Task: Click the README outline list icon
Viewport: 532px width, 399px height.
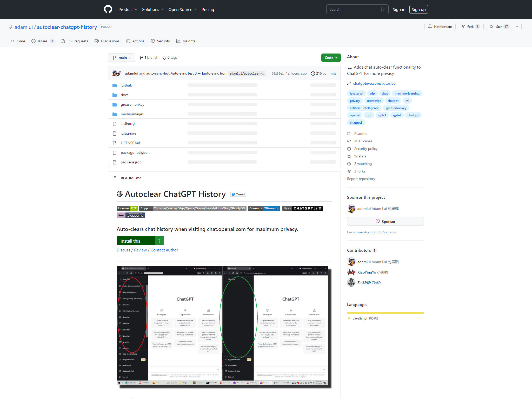Action: point(115,178)
